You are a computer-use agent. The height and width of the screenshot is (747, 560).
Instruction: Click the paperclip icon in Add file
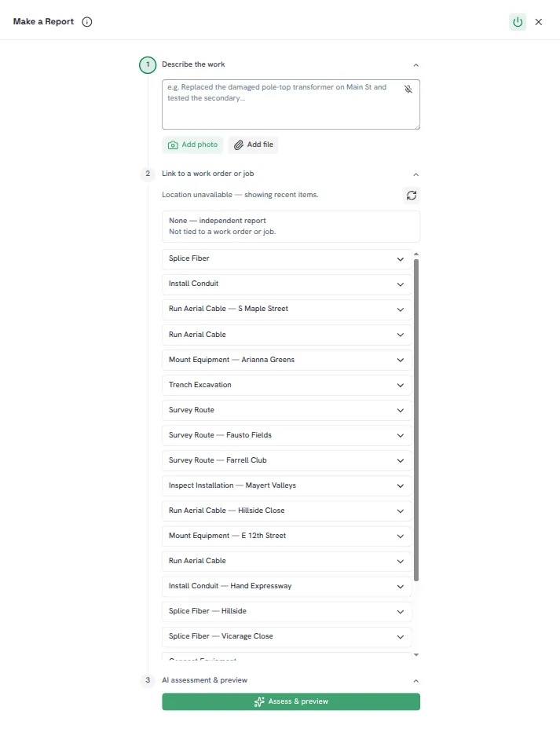(239, 145)
